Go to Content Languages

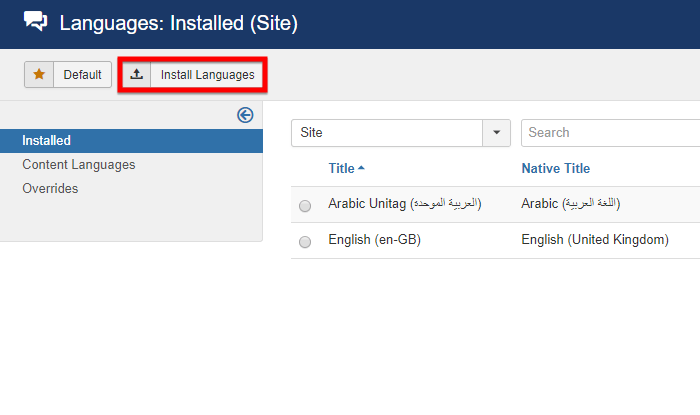pos(79,165)
